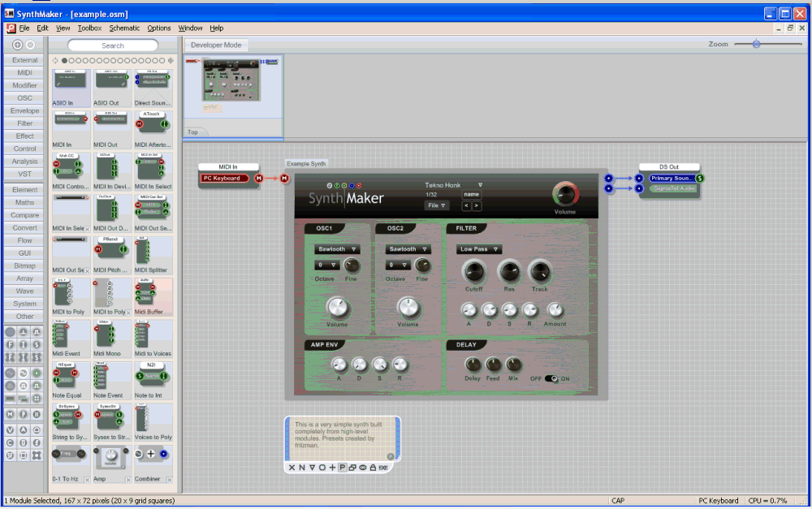812x509 pixels.
Task: Pick the Note Event module
Action: click(x=112, y=381)
